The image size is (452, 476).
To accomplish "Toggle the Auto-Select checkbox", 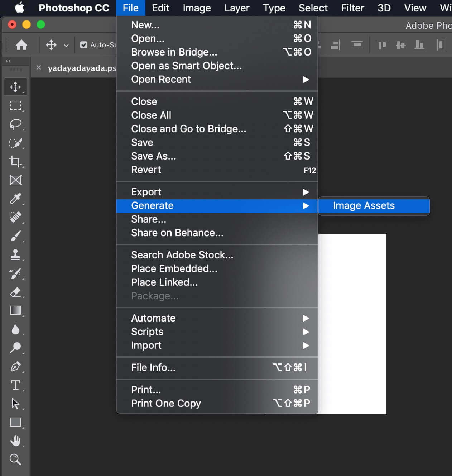I will pyautogui.click(x=83, y=45).
